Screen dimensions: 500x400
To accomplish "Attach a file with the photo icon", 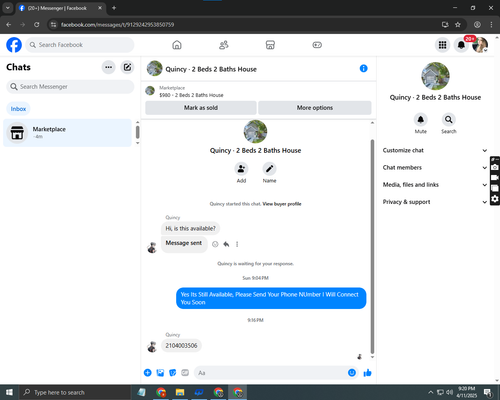I will click(160, 373).
